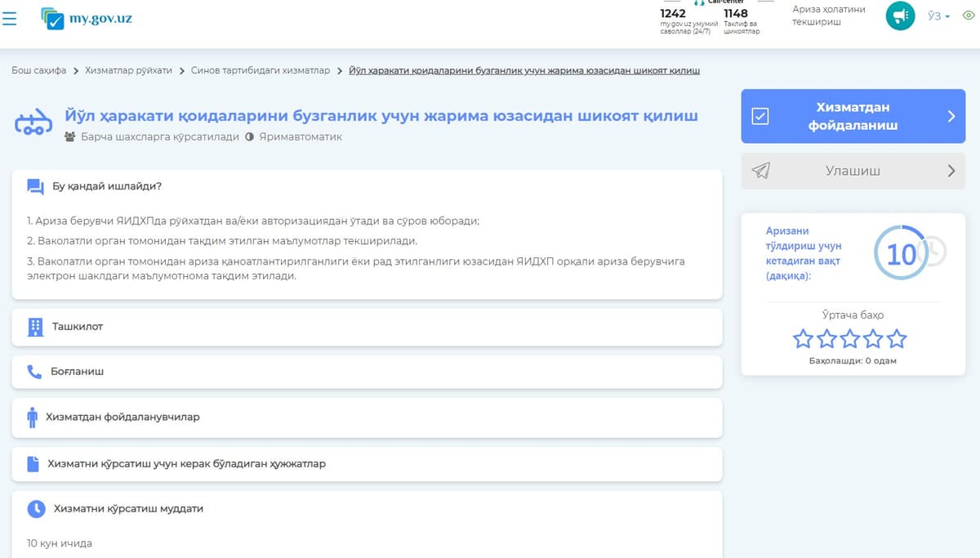The image size is (980, 558).
Task: Open the hamburger menu icon
Action: click(x=10, y=18)
